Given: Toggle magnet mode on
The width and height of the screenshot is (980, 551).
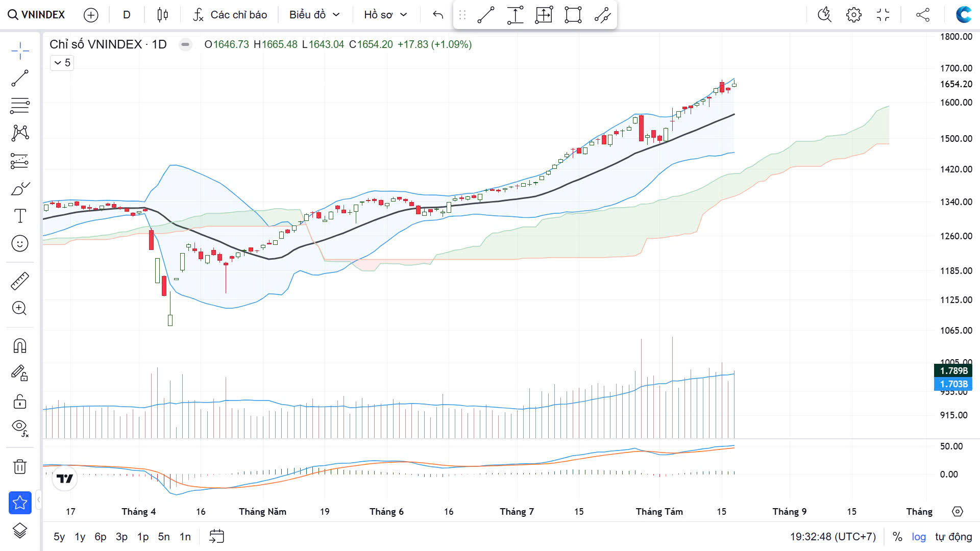Looking at the screenshot, I should point(20,346).
